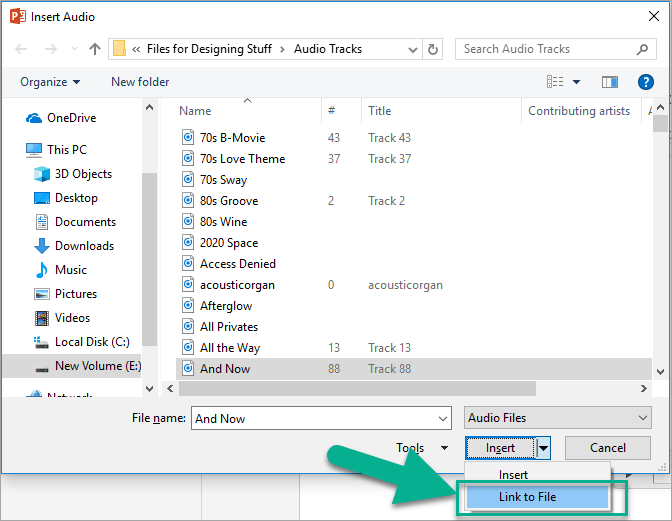Viewport: 672px width, 521px height.
Task: Click the file list scroll-down arrow
Action: [660, 371]
